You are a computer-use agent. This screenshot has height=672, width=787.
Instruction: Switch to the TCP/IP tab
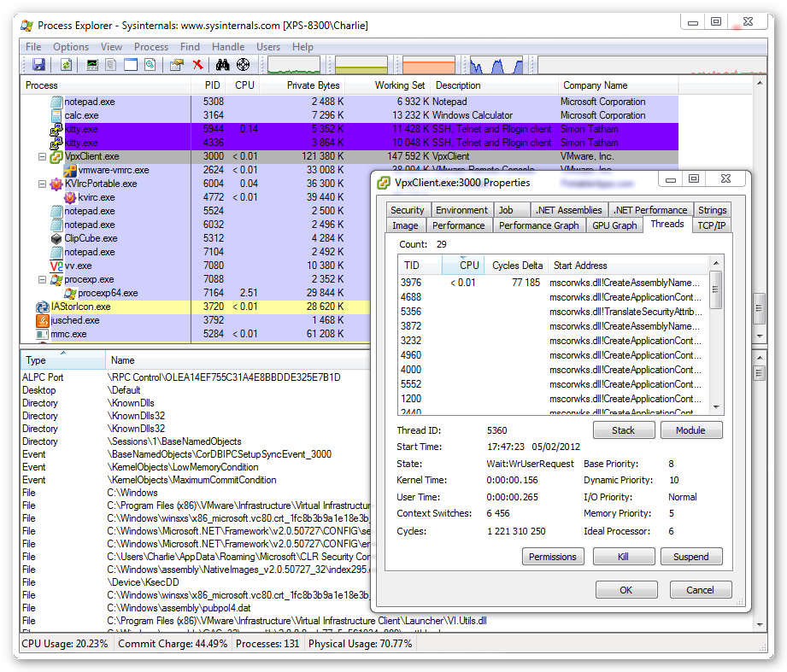click(x=711, y=225)
